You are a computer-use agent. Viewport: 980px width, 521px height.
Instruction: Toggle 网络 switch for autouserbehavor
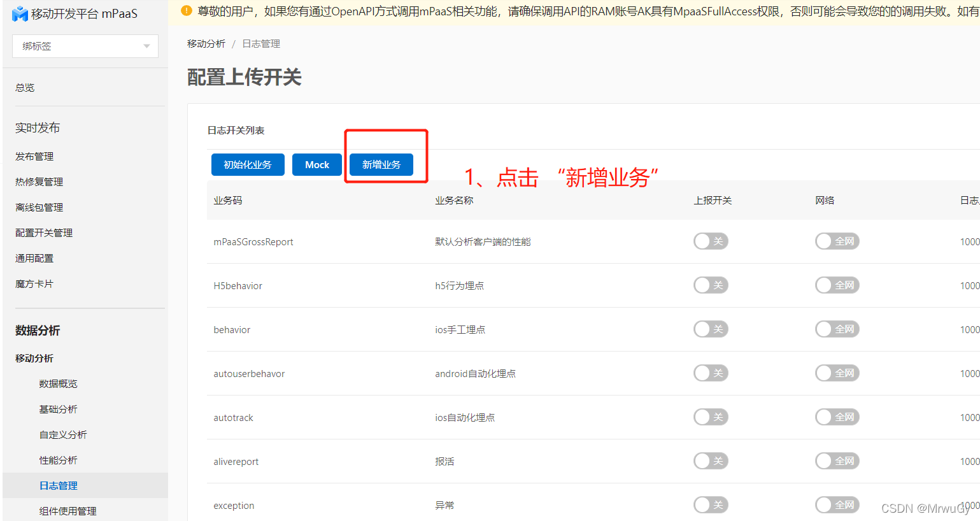pyautogui.click(x=837, y=373)
